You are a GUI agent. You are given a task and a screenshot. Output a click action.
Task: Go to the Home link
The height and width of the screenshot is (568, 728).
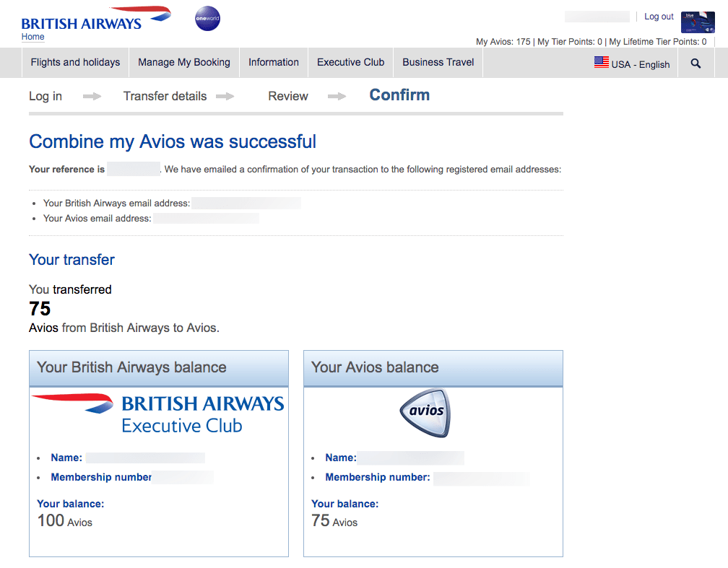33,37
